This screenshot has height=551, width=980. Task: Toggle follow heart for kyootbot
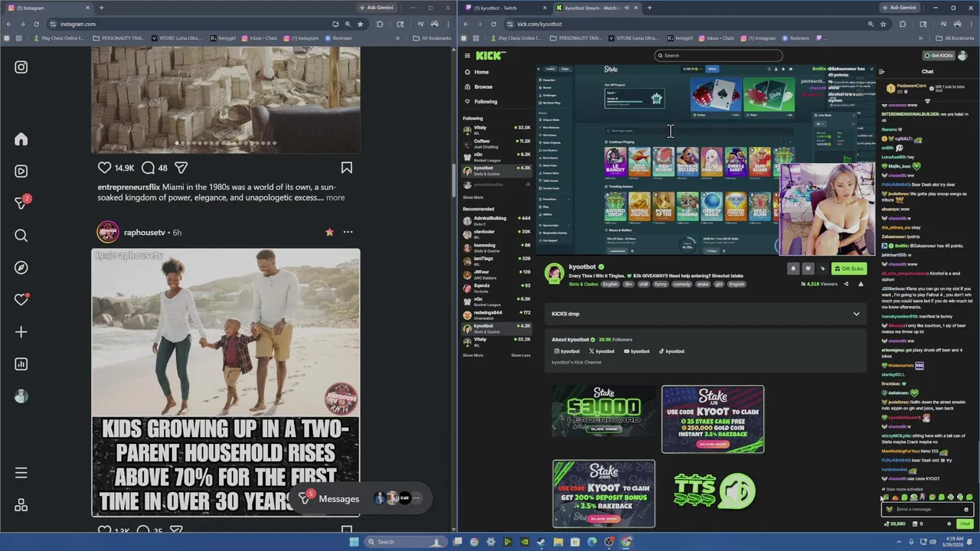coord(808,269)
